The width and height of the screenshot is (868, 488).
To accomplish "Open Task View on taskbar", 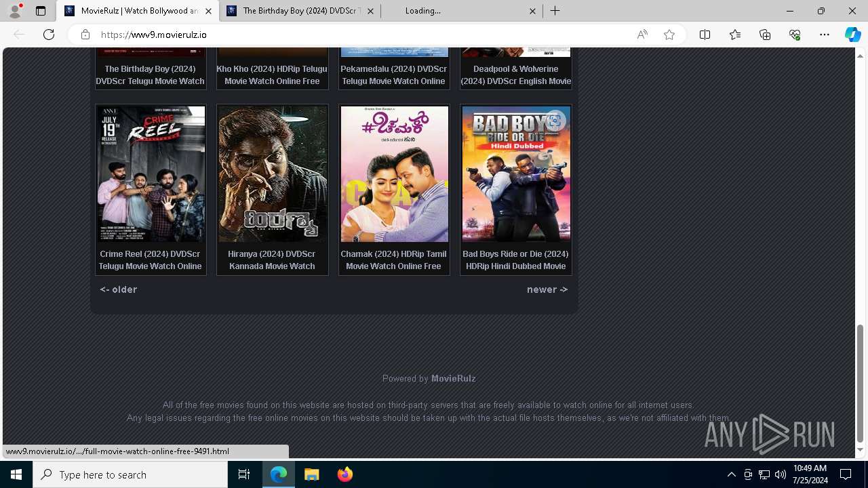I will pos(244,474).
